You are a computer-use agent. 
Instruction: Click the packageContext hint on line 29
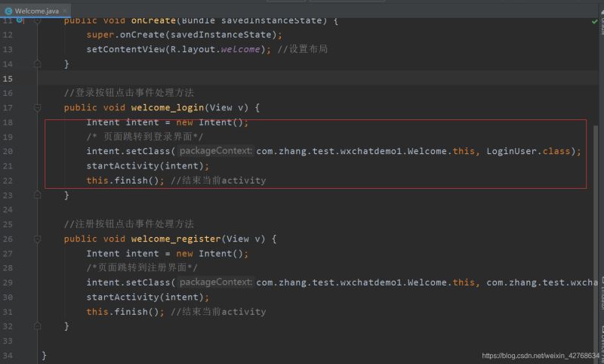click(x=216, y=282)
